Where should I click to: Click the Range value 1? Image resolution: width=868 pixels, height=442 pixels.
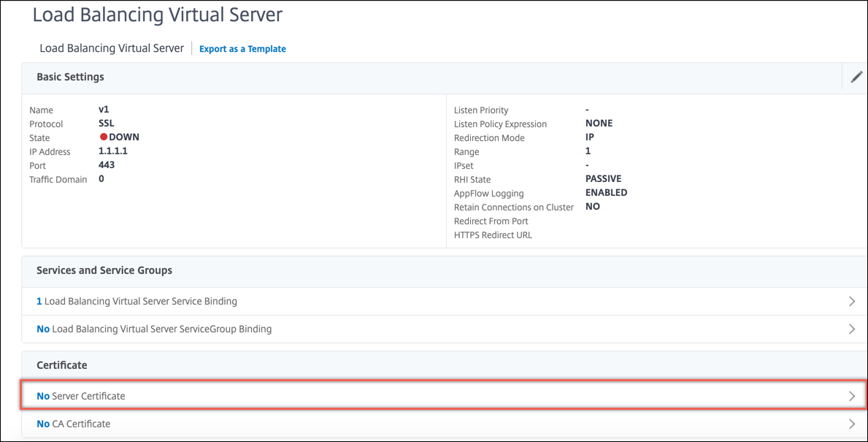pos(588,151)
